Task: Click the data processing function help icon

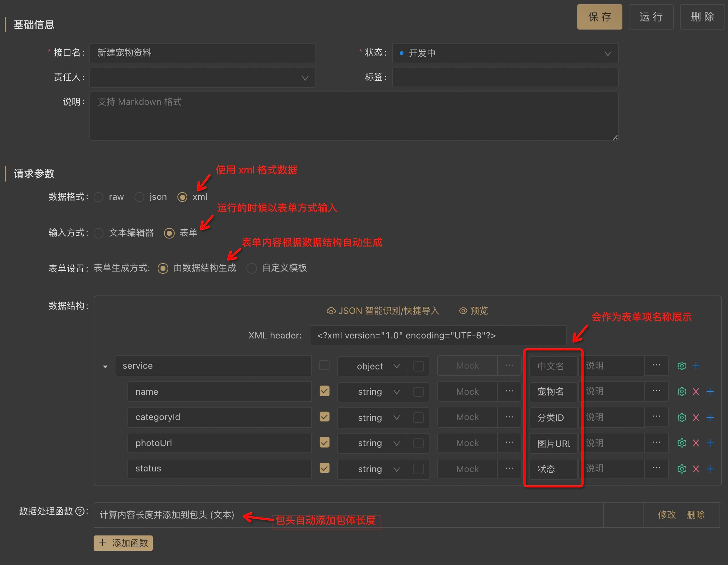Action: (x=80, y=511)
